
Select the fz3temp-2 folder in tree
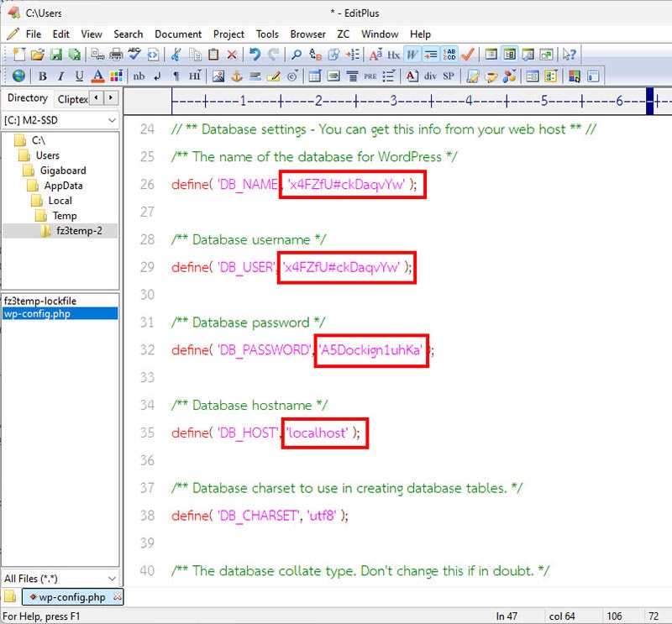click(79, 231)
